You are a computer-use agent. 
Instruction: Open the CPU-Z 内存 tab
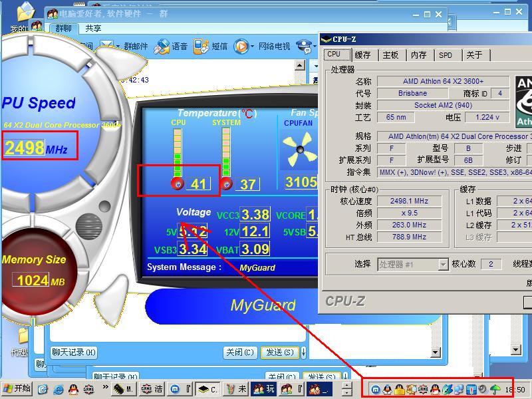[x=419, y=55]
